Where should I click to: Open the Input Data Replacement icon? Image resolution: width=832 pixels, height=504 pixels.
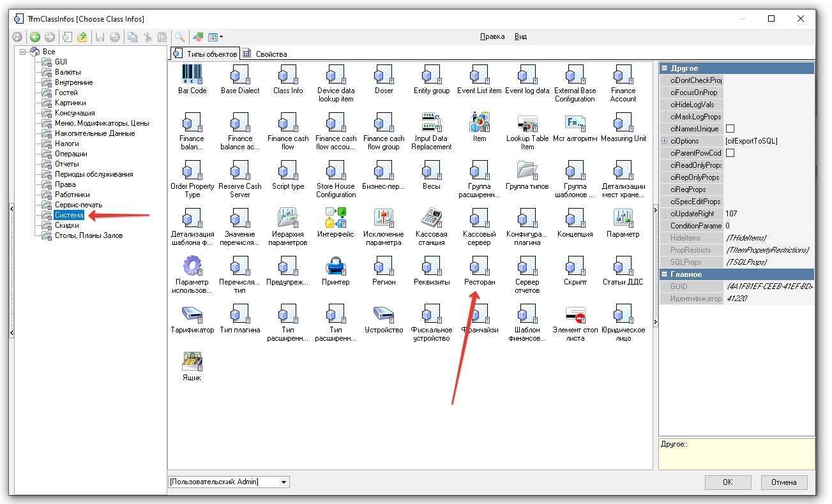pyautogui.click(x=432, y=131)
